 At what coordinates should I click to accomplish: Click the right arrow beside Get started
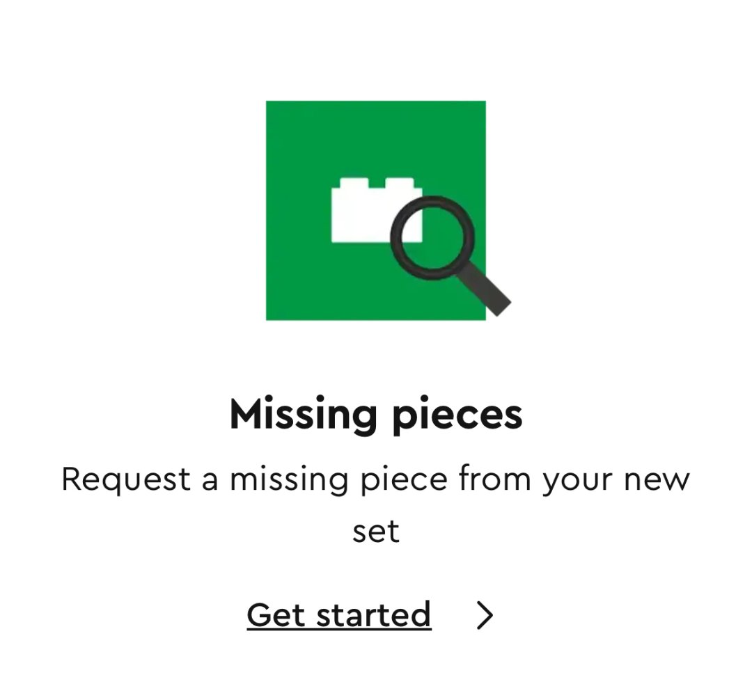[x=485, y=616]
